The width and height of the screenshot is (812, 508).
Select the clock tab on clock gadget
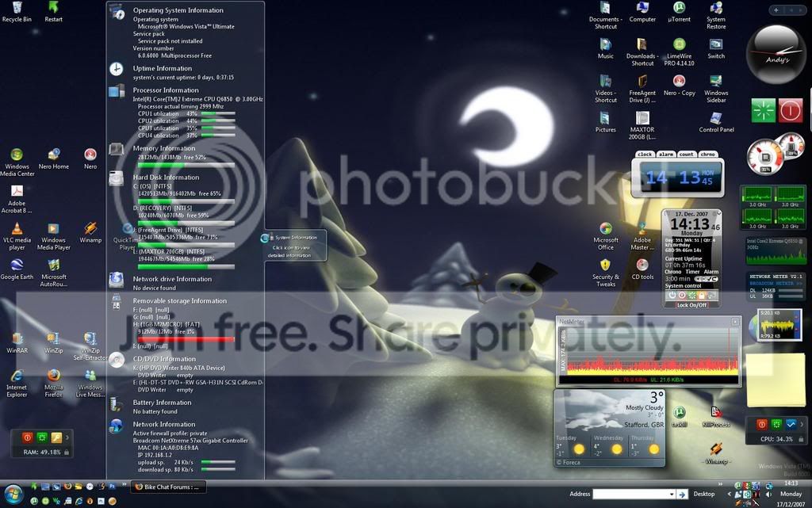(645, 155)
